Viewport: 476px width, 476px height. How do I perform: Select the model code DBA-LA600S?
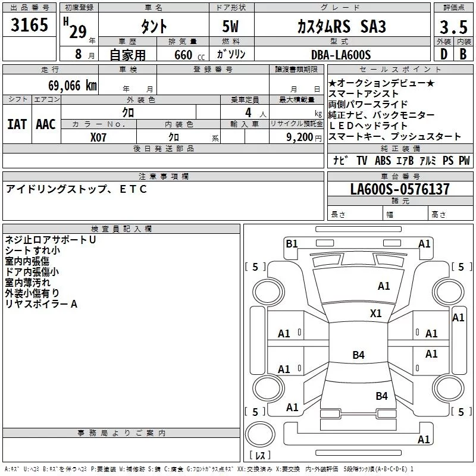click(x=341, y=55)
